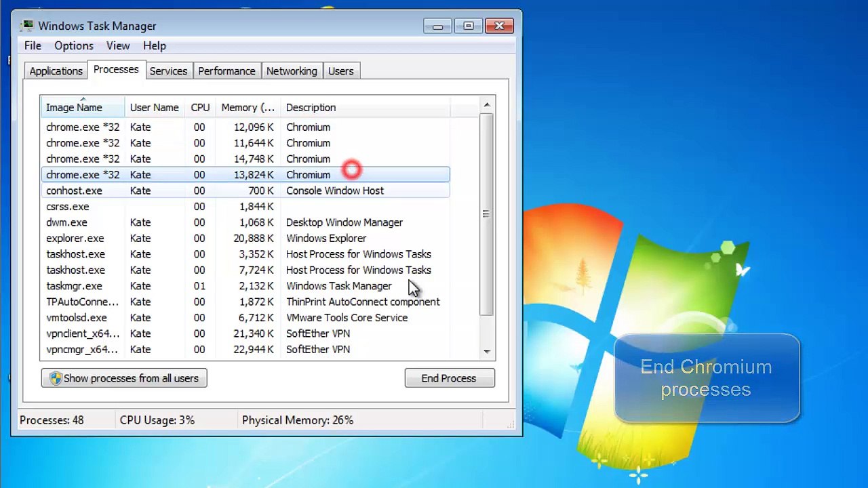Screen dimensions: 868x488
Task: Select taskhost.exe process using 3,352 K
Action: coord(245,254)
